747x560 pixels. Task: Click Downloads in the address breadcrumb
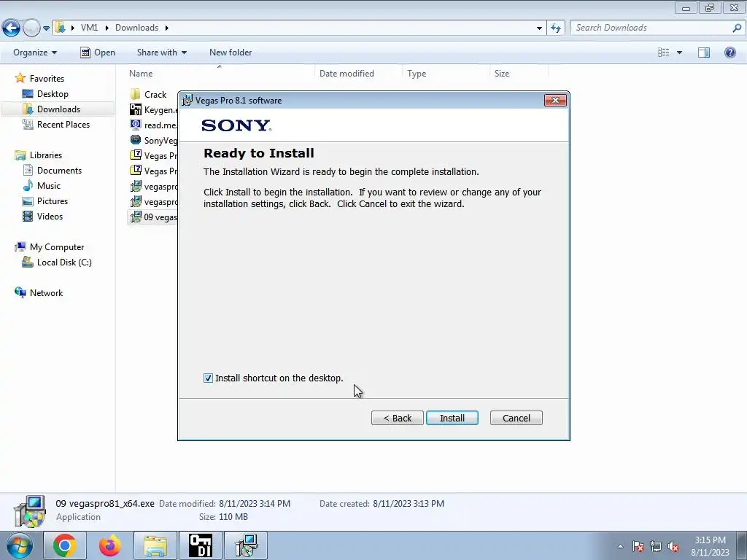(136, 28)
